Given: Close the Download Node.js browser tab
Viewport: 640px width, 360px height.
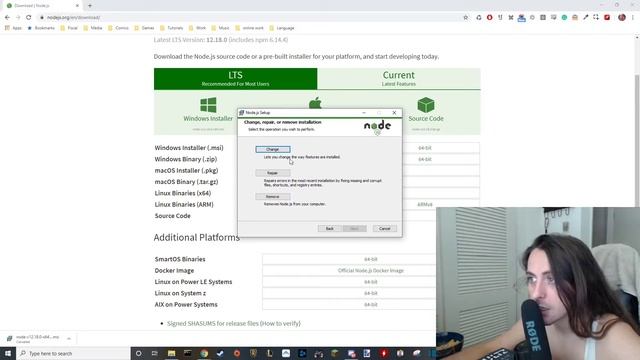Looking at the screenshot, I should [x=77, y=6].
